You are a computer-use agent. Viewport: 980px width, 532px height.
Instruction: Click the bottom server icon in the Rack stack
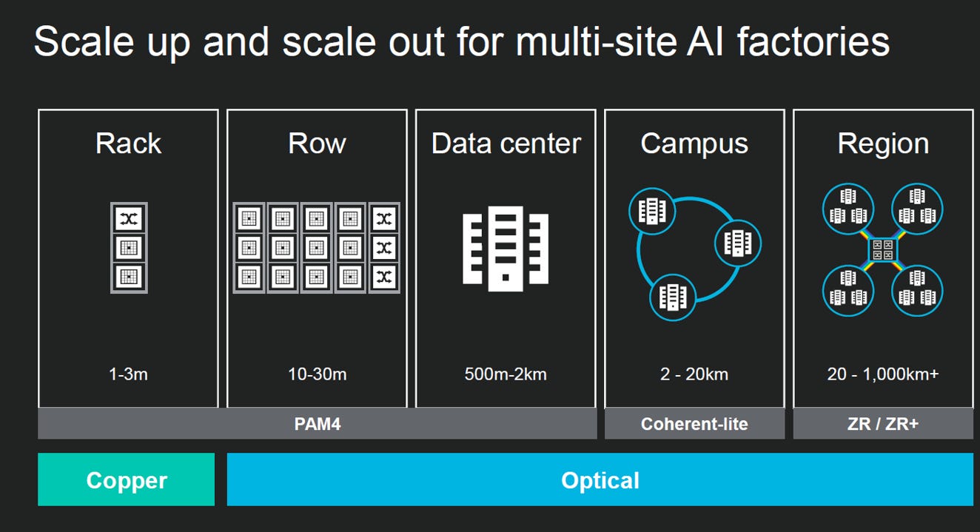tap(129, 277)
